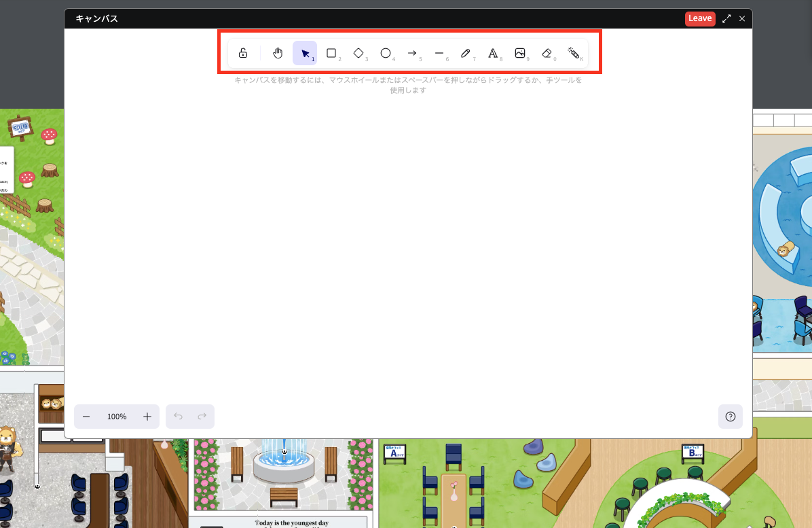Activate the Text tool
The height and width of the screenshot is (528, 812).
(x=493, y=53)
